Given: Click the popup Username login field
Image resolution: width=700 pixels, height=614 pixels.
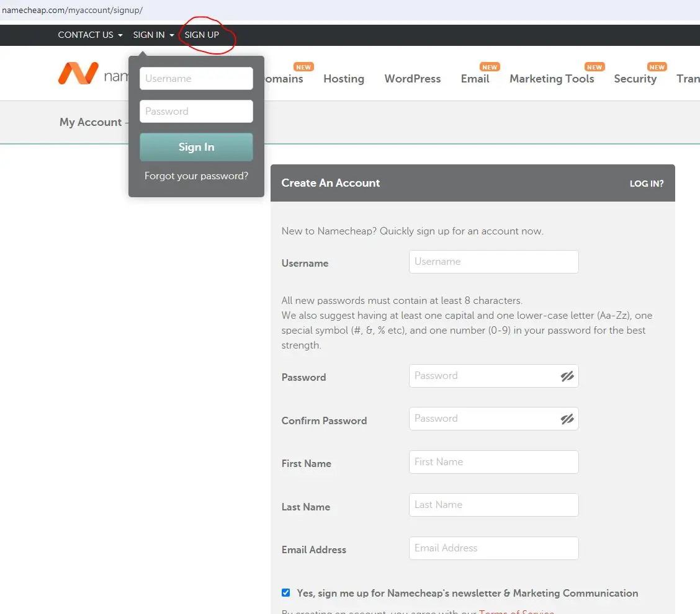Looking at the screenshot, I should point(196,79).
